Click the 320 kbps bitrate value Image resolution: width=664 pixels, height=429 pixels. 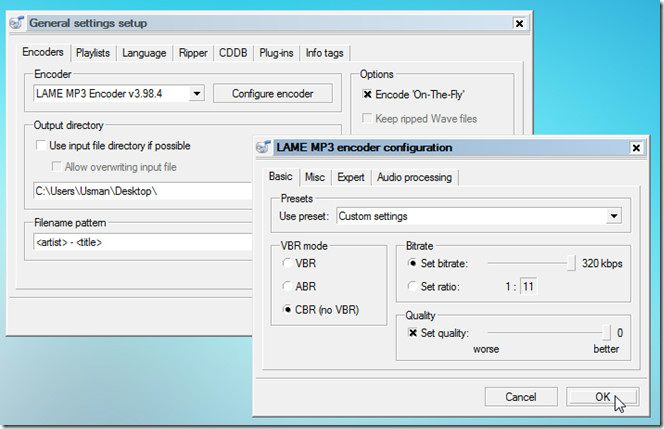pyautogui.click(x=602, y=263)
